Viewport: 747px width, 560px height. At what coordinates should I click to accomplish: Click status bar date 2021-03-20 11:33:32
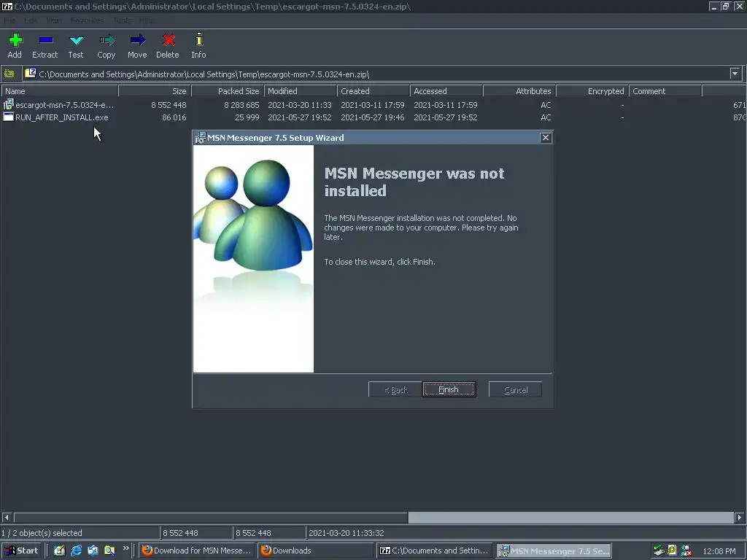pyautogui.click(x=347, y=533)
